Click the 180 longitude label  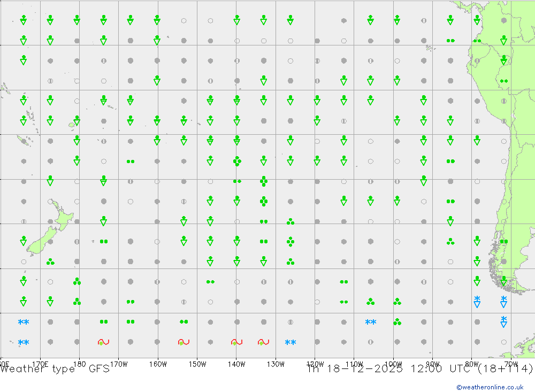pyautogui.click(x=80, y=364)
